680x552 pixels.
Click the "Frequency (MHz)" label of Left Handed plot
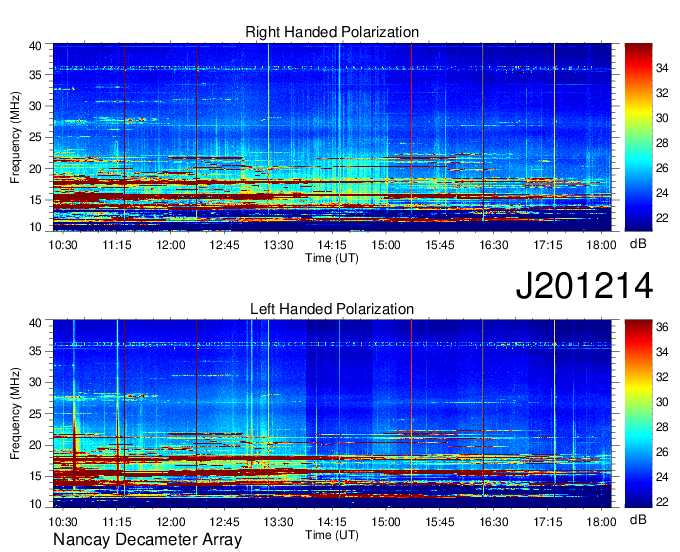(x=15, y=414)
